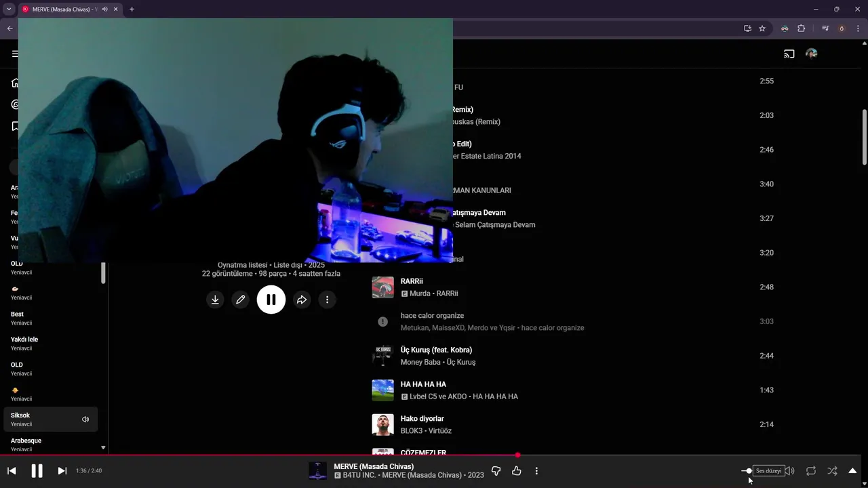Open the account avatar menu
The height and width of the screenshot is (488, 868).
pyautogui.click(x=812, y=54)
